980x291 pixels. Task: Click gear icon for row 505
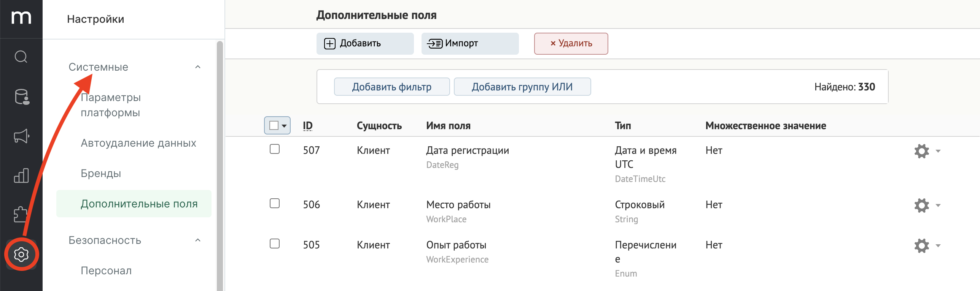921,245
